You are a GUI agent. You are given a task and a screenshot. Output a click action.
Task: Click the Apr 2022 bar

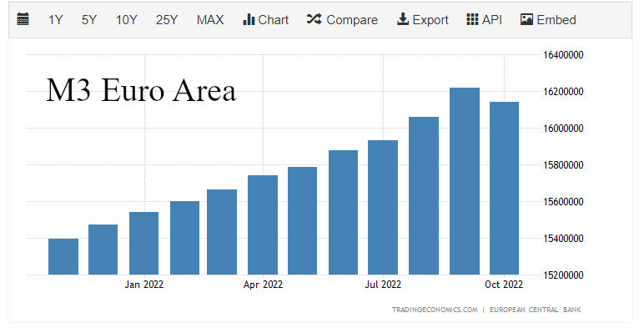263,225
